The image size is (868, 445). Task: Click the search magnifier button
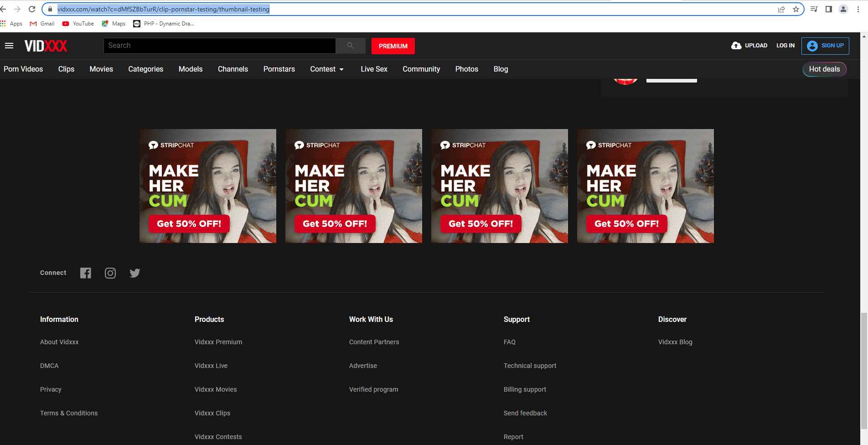pos(350,46)
